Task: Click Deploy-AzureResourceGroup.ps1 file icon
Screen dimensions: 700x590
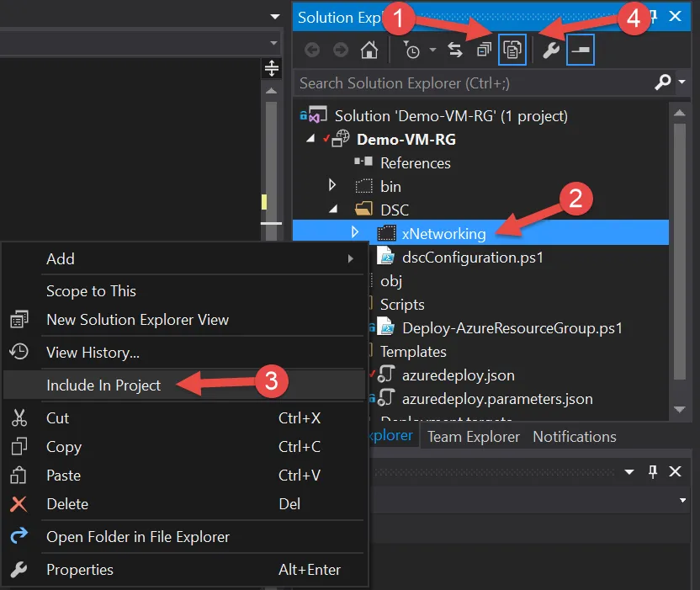Action: coord(386,327)
